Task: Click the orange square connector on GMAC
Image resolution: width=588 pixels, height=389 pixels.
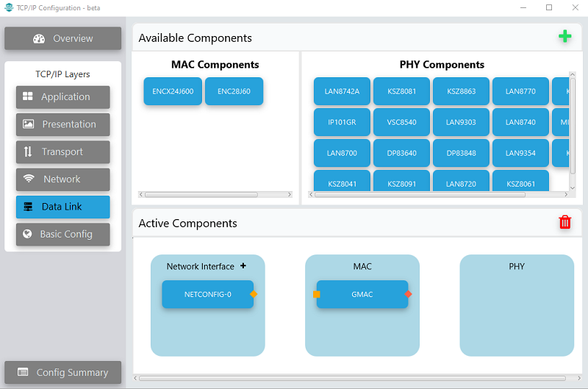Action: pyautogui.click(x=317, y=294)
